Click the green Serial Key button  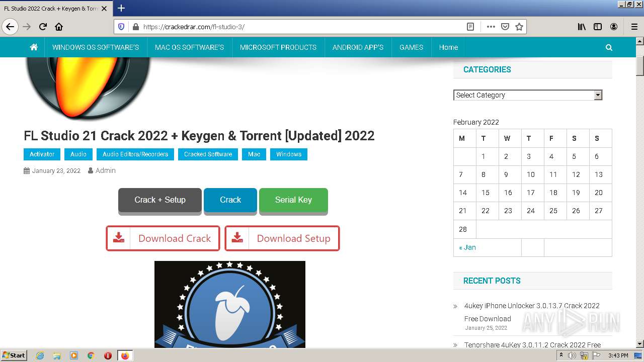tap(293, 200)
